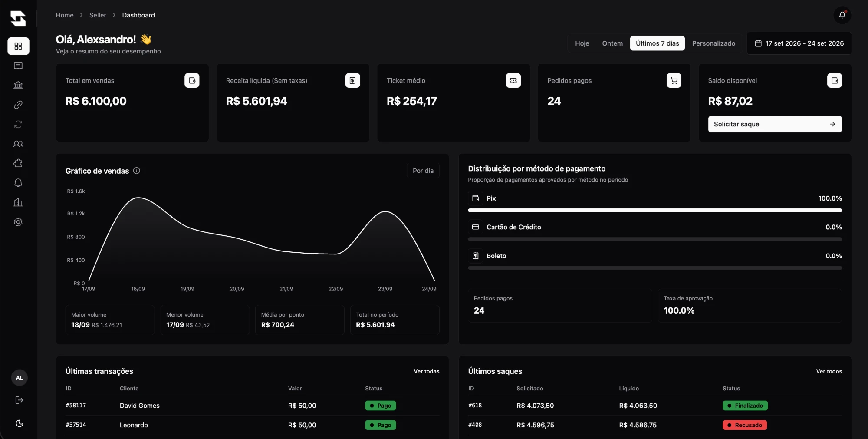Select the Ontem period tab
Viewport: 868px width, 439px height.
tap(612, 43)
